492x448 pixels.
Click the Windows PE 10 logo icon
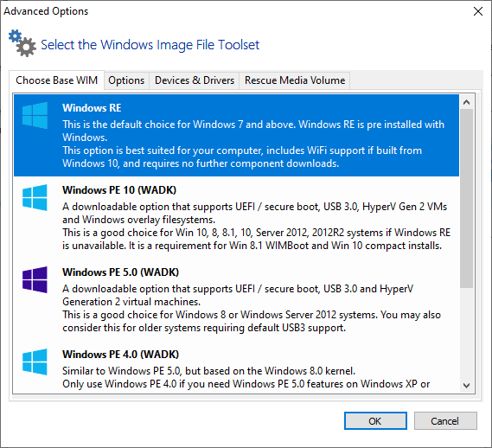pos(35,197)
